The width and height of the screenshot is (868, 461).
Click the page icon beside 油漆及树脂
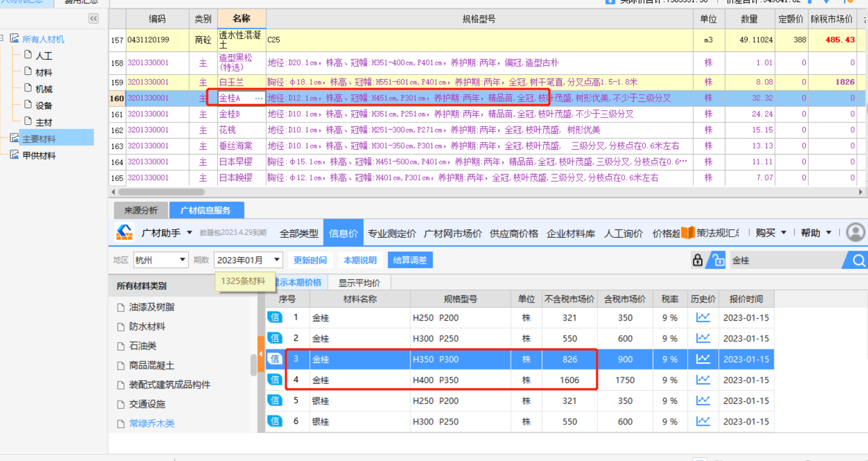coord(121,307)
